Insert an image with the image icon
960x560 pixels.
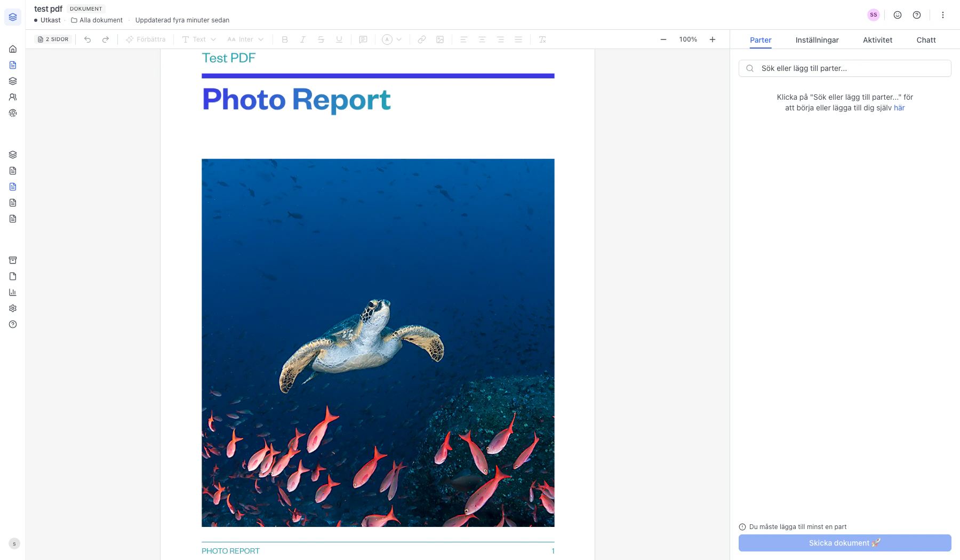coord(440,39)
